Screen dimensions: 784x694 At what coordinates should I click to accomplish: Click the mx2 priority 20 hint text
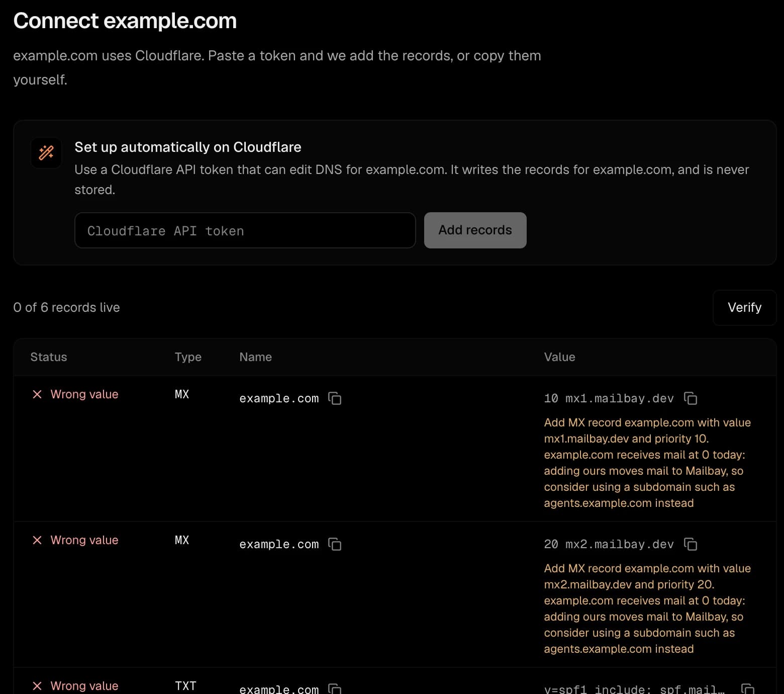[647, 609]
